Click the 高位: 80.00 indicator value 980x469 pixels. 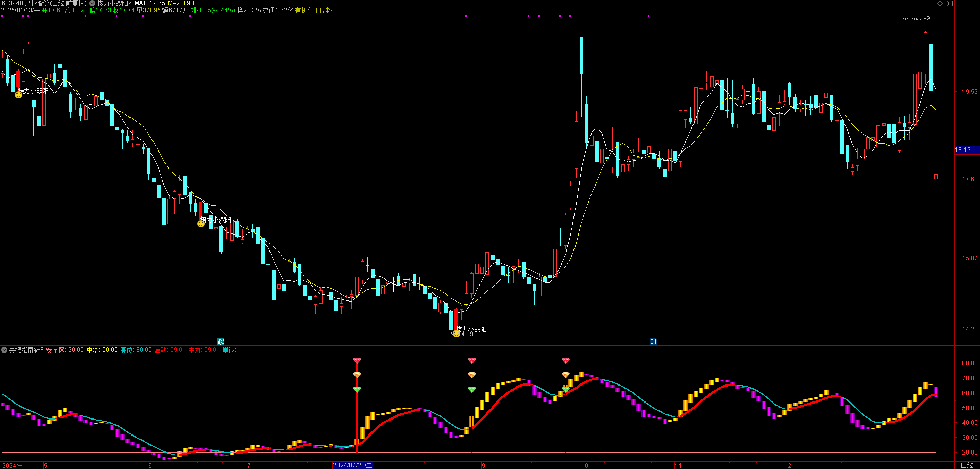[136, 350]
